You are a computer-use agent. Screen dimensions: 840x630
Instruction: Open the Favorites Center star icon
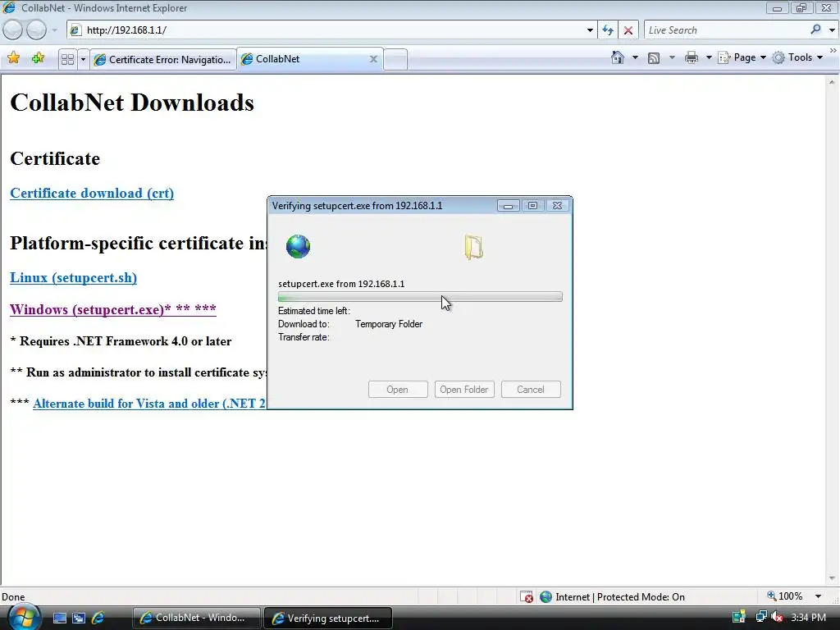tap(13, 58)
